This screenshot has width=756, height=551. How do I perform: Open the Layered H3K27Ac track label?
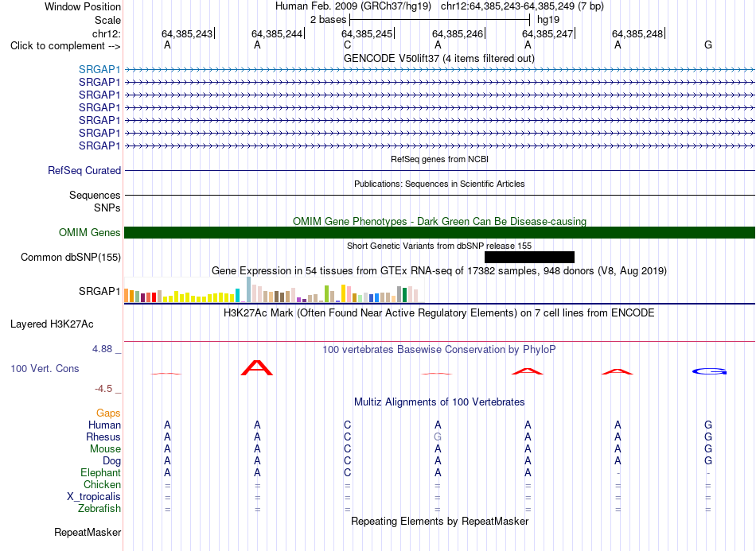[52, 324]
